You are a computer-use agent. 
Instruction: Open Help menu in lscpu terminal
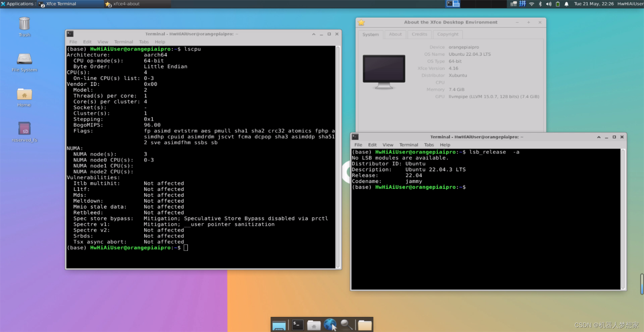pyautogui.click(x=160, y=42)
